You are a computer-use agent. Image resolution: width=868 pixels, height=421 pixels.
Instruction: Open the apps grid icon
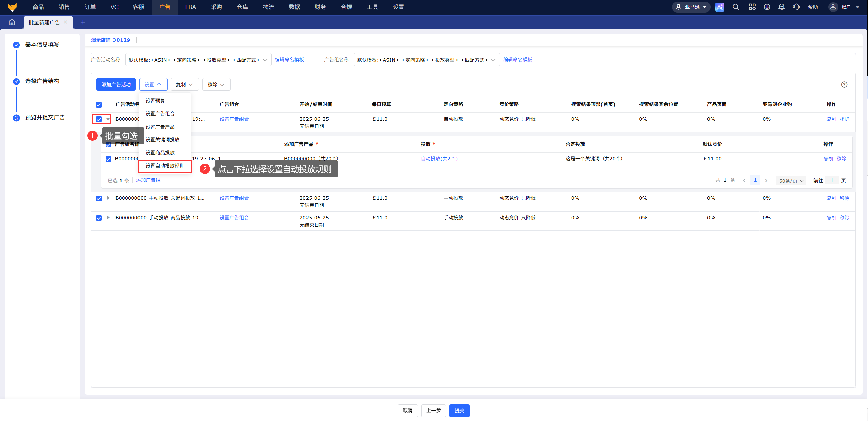[x=752, y=7]
